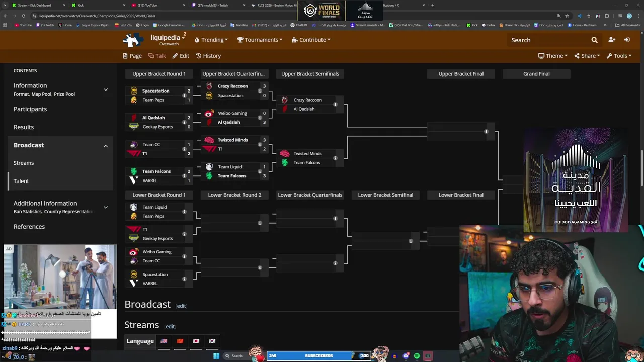View the History tab
Image resolution: width=644 pixels, height=362 pixels.
[208, 56]
